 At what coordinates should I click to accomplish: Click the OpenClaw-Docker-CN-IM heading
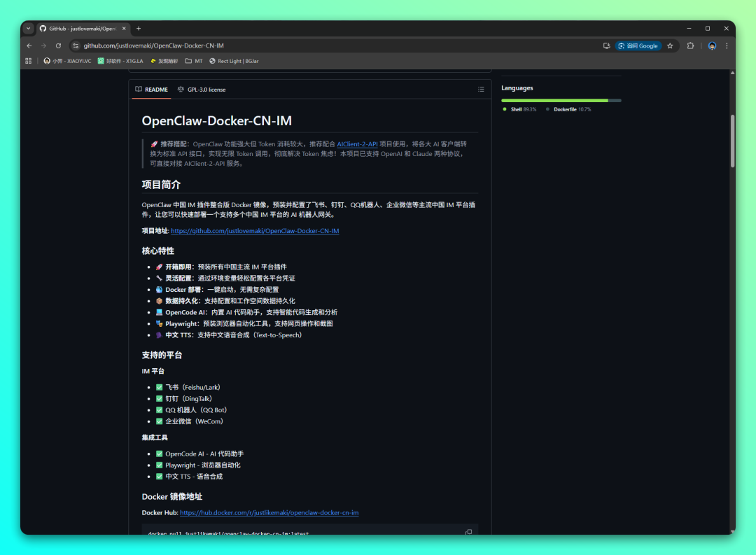(216, 121)
